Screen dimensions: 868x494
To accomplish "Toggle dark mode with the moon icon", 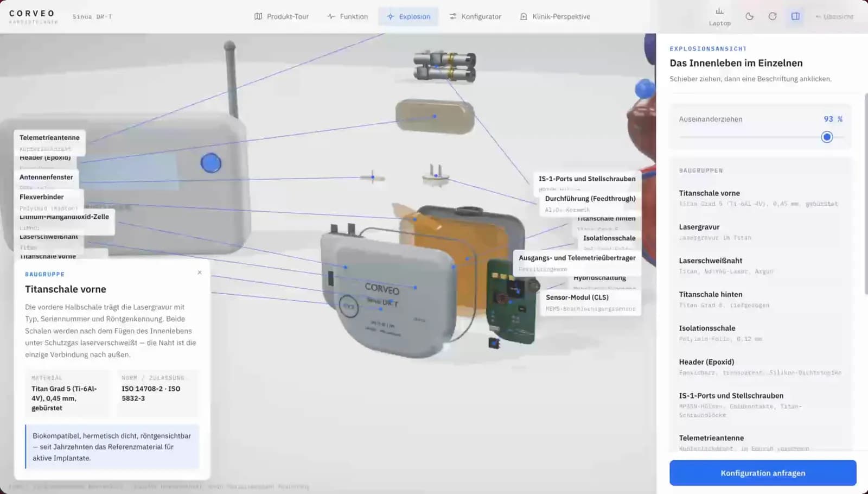I will point(749,16).
